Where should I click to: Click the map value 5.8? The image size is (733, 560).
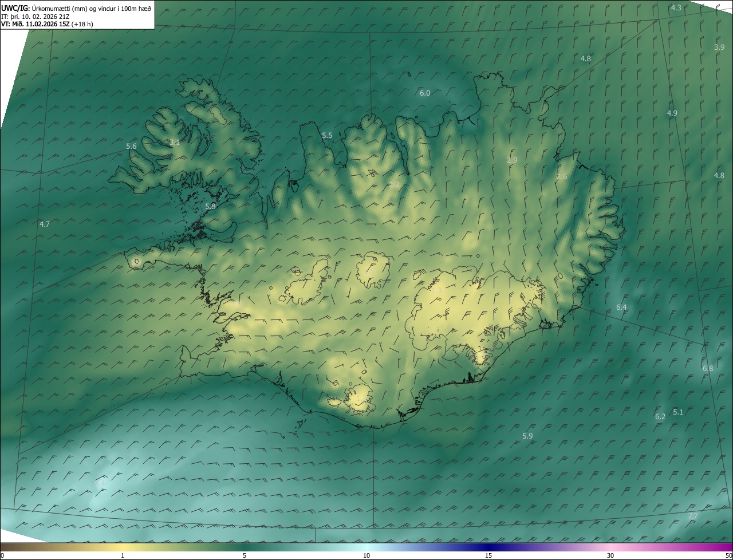(210, 206)
